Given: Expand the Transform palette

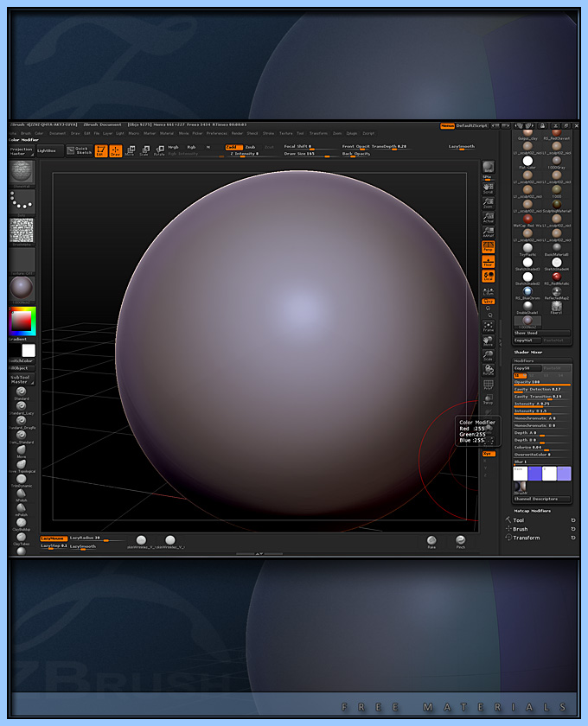Looking at the screenshot, I should (527, 538).
